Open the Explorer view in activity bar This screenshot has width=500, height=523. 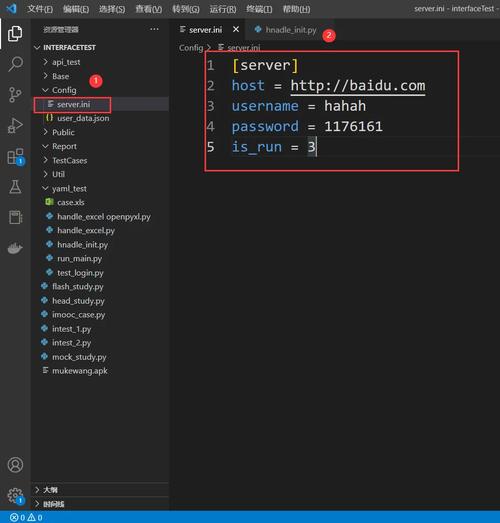tap(15, 34)
